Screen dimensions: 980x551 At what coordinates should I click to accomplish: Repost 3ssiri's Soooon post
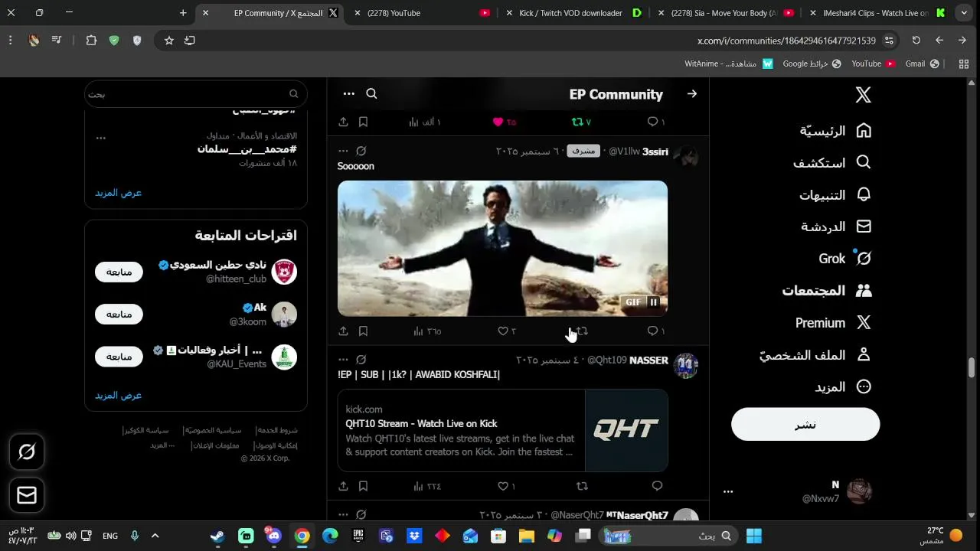(x=582, y=331)
